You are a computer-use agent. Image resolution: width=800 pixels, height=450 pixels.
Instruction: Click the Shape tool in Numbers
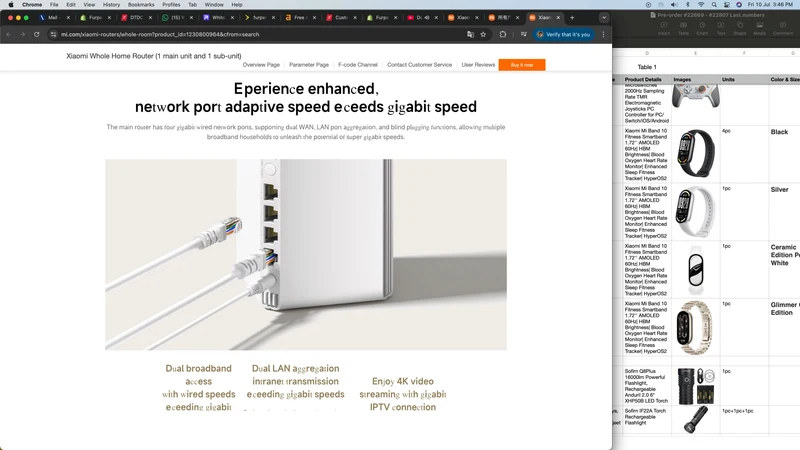click(740, 28)
